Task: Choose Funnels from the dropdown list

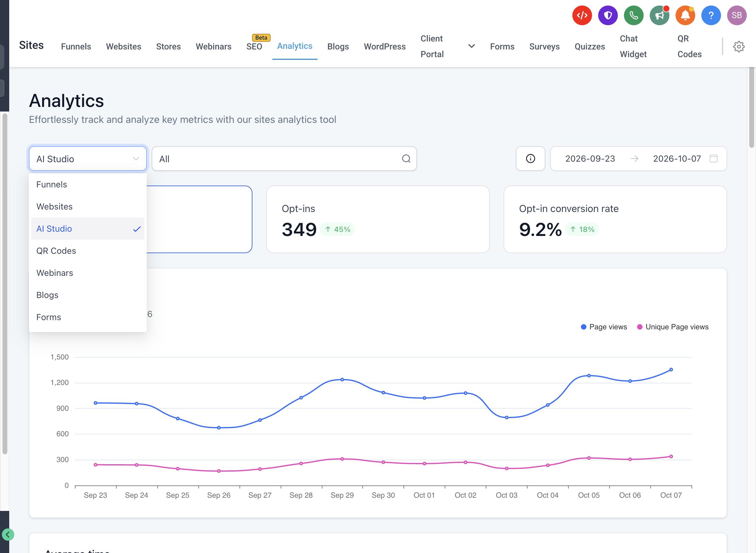Action: click(x=88, y=184)
